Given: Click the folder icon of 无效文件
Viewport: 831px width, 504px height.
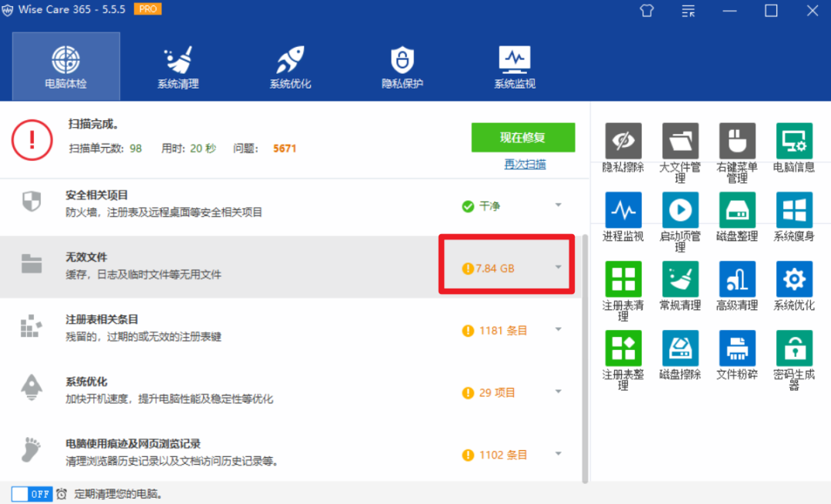Looking at the screenshot, I should 32,263.
